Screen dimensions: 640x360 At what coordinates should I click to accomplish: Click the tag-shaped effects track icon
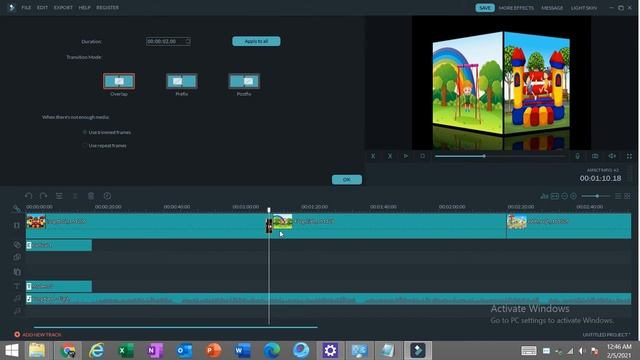point(17,244)
